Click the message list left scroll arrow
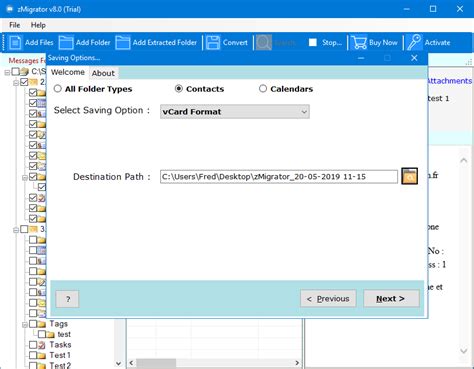The width and height of the screenshot is (474, 369). [x=131, y=363]
